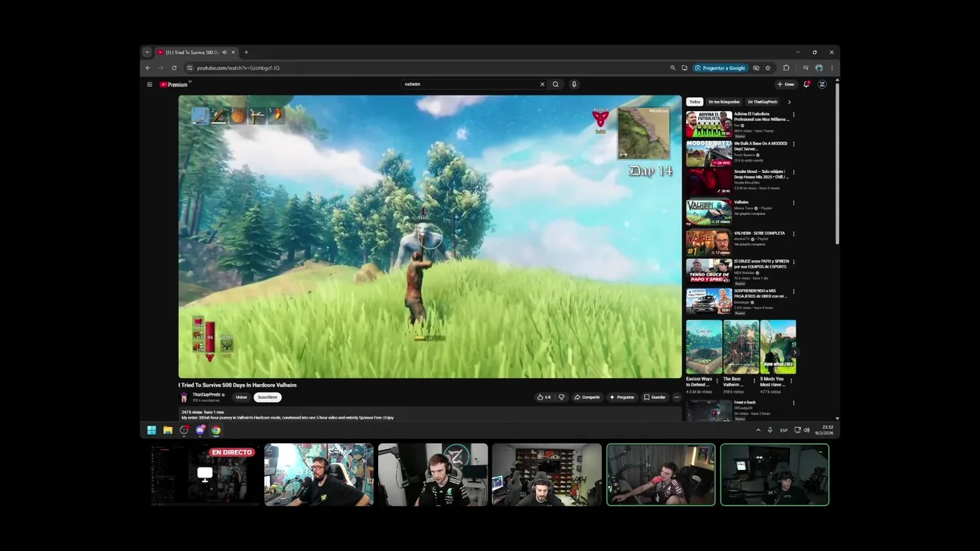Image resolution: width=980 pixels, height=551 pixels.
Task: Open options menu for MODDED DayZ video
Action: [x=793, y=144]
